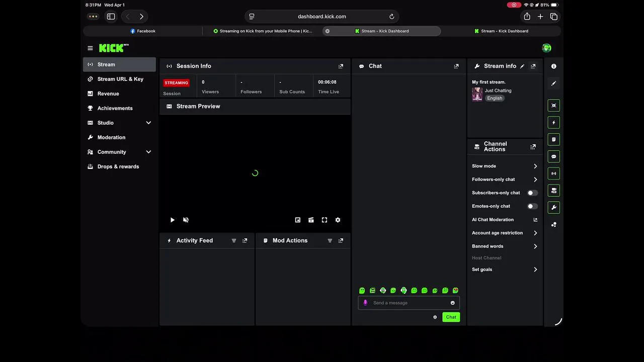The height and width of the screenshot is (362, 644).
Task: Toggle Session Info panel via broadcast rail icon
Action: [554, 173]
